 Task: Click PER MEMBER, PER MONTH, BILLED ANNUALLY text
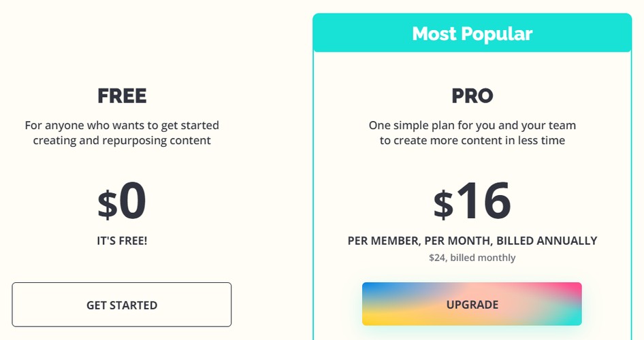pos(472,241)
